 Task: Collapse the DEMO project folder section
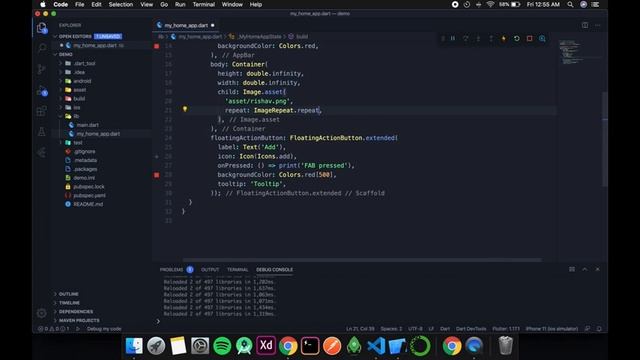(x=65, y=54)
